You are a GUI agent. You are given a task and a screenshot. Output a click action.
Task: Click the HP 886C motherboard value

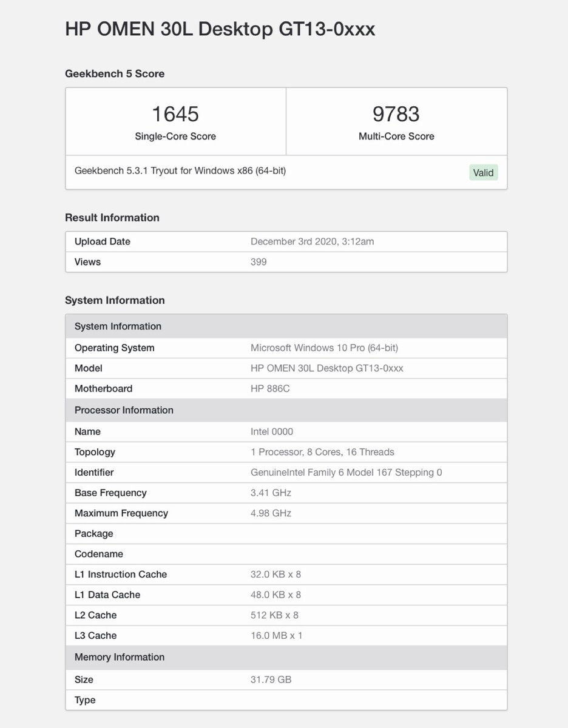pos(270,388)
